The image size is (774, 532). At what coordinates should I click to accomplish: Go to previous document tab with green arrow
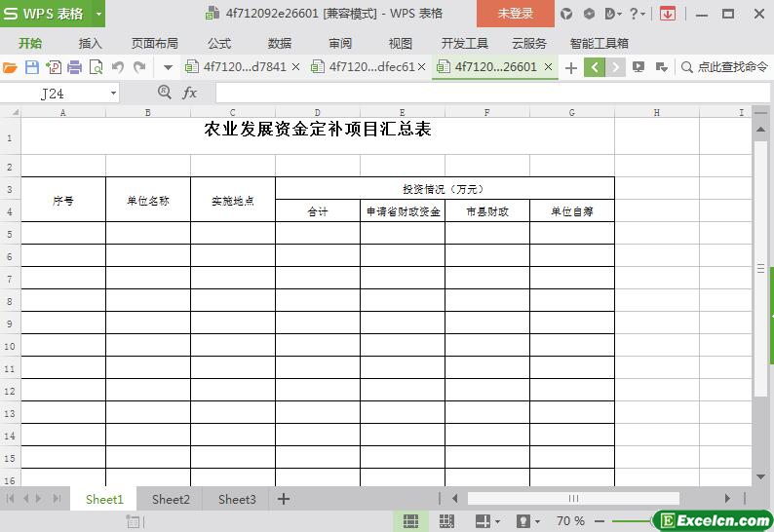click(595, 67)
